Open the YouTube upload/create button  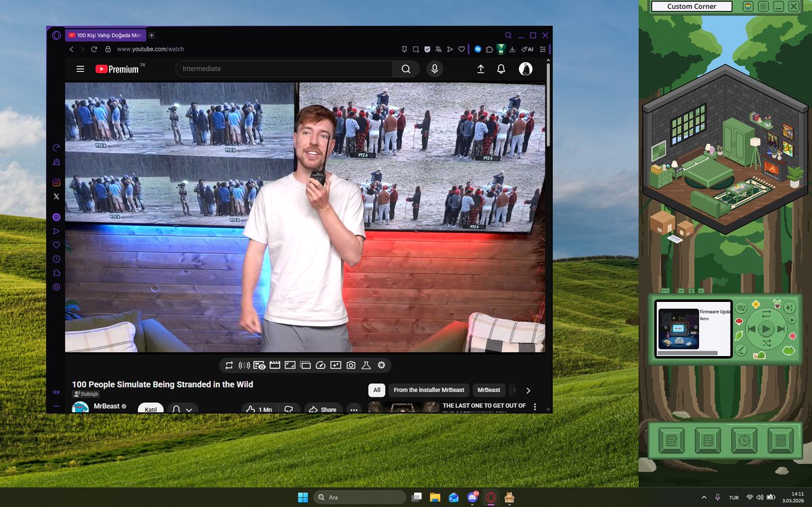tap(480, 69)
